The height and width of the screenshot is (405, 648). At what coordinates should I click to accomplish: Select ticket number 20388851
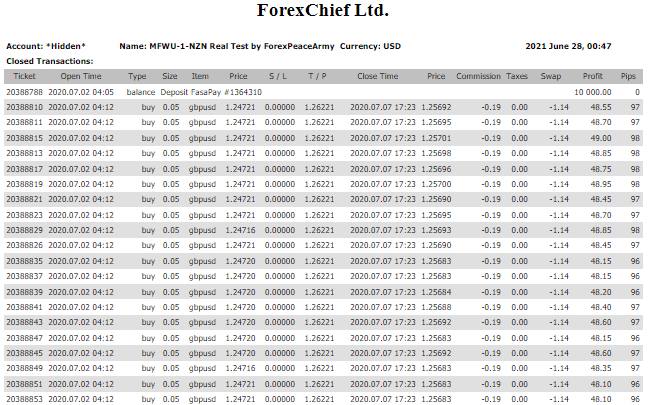[24, 384]
